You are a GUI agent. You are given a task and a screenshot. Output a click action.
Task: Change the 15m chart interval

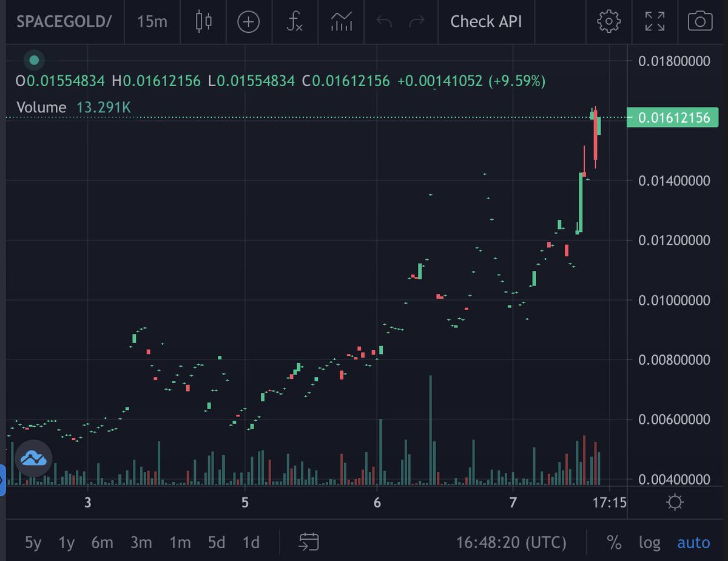[x=152, y=22]
